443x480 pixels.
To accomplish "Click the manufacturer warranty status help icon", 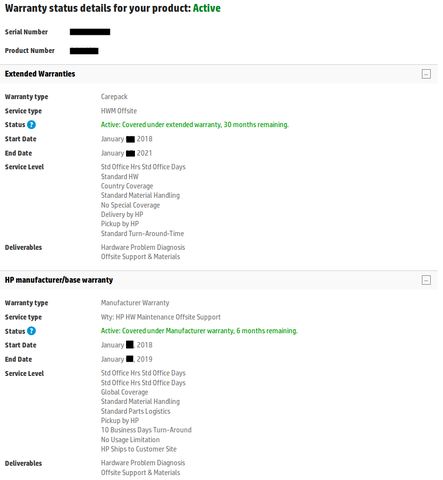I will point(31,331).
